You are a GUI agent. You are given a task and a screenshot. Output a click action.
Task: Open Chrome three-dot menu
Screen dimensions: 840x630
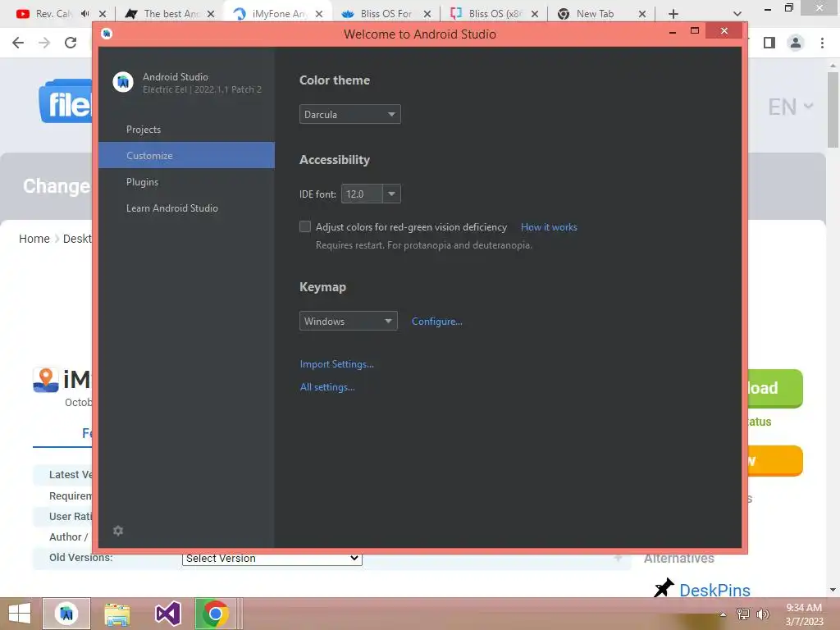(822, 43)
